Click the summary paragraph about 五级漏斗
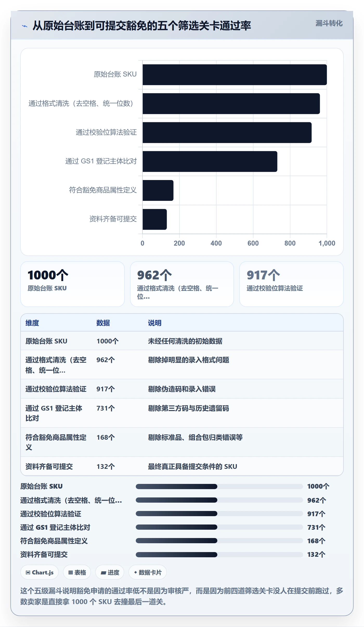 (182, 596)
